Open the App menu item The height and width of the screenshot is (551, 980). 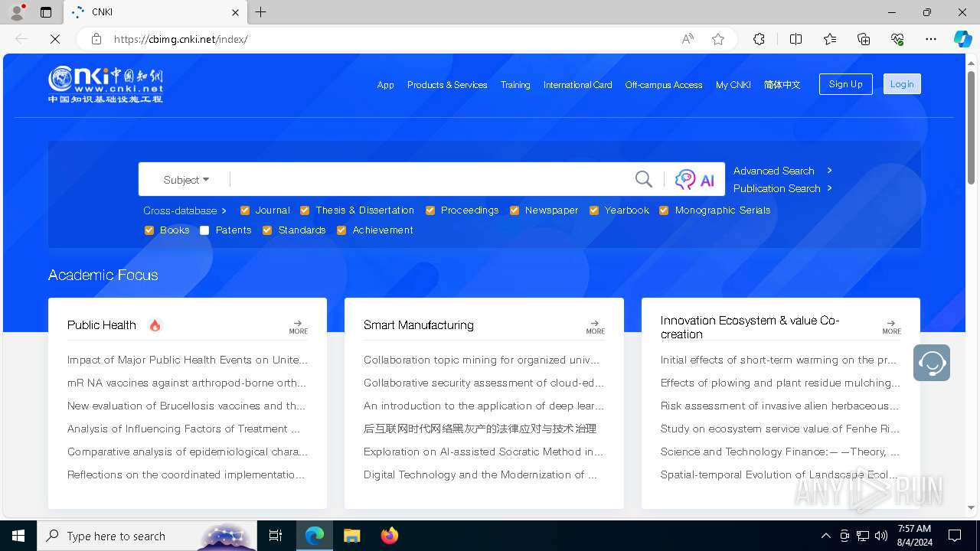click(385, 85)
